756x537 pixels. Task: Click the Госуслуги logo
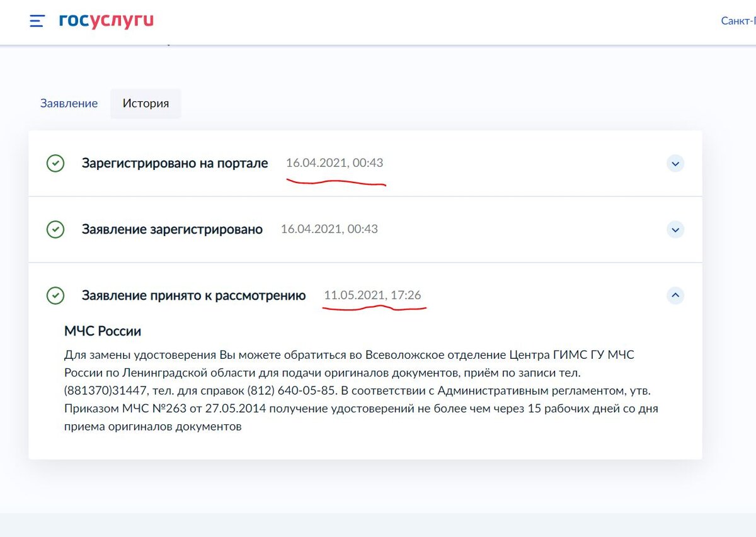(x=106, y=21)
